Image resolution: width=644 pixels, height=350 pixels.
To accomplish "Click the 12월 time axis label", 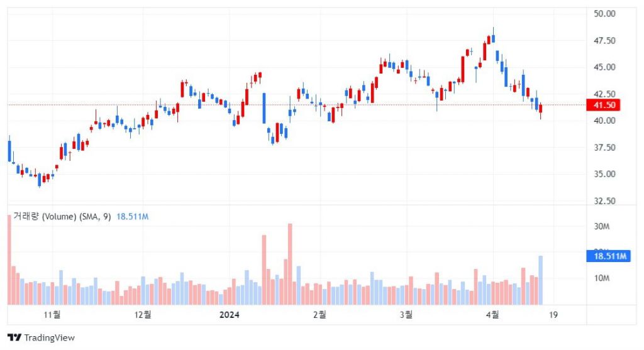I will [143, 314].
